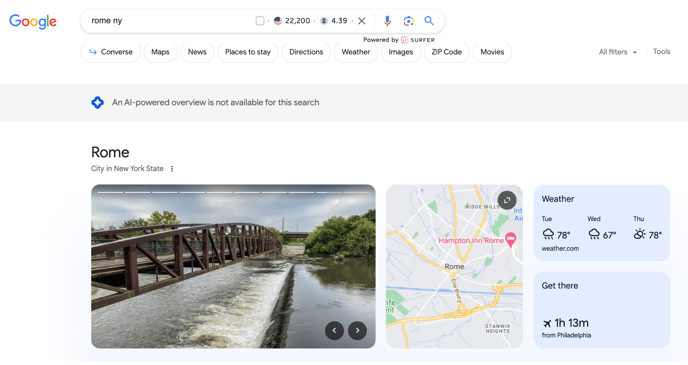Click the US flag volume icon

277,21
